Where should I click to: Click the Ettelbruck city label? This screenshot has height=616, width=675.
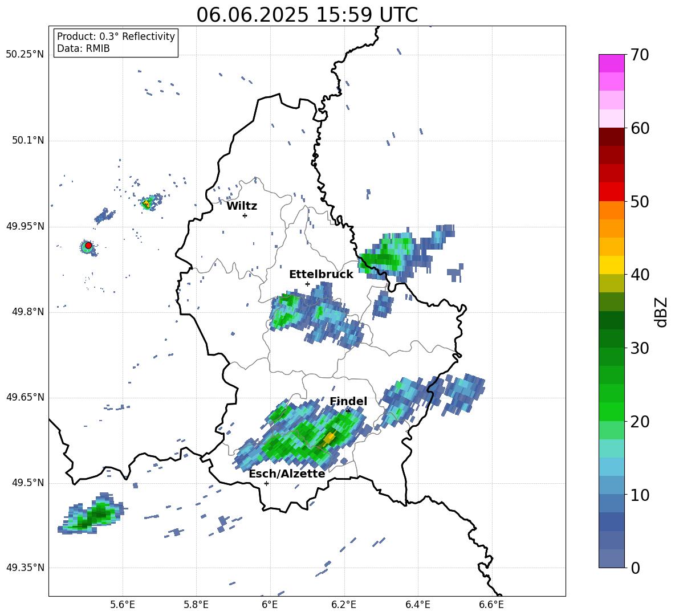[321, 275]
